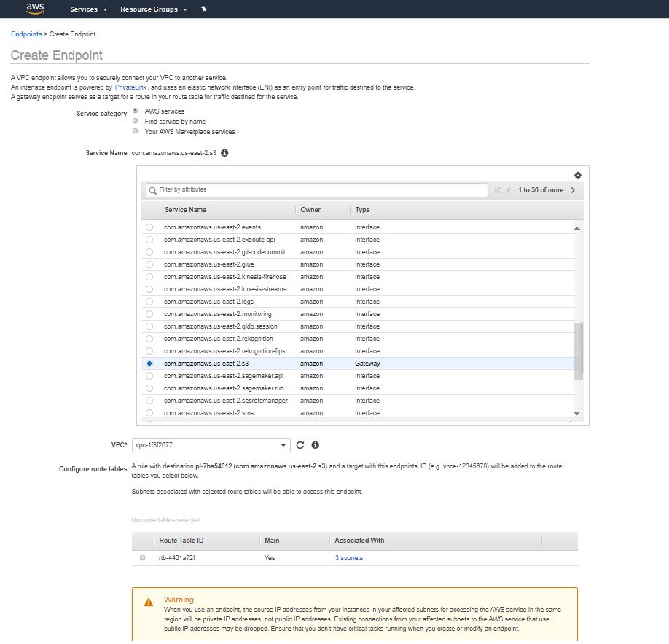The width and height of the screenshot is (669, 644).
Task: Expand the Services menu
Action: (x=87, y=9)
